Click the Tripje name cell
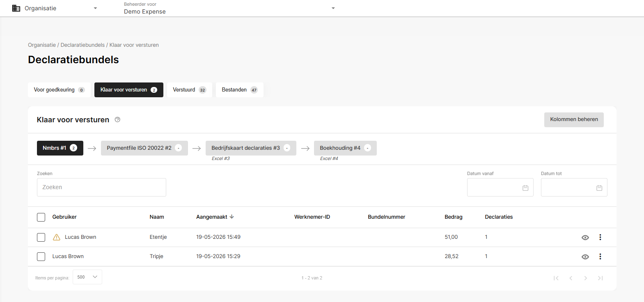This screenshot has height=302, width=644. click(156, 256)
